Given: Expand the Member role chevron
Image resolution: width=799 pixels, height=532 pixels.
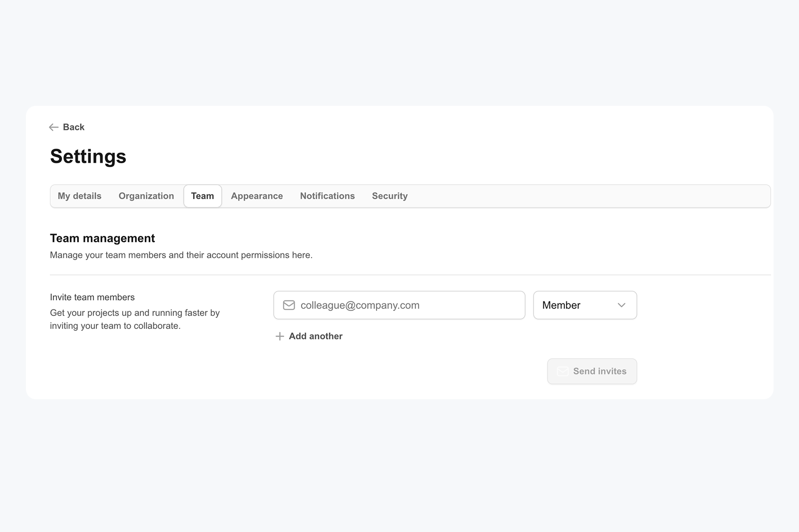Looking at the screenshot, I should (x=621, y=305).
